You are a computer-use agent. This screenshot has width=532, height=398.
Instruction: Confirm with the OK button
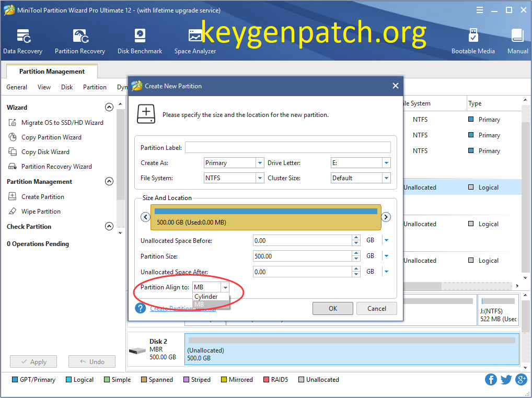click(333, 309)
